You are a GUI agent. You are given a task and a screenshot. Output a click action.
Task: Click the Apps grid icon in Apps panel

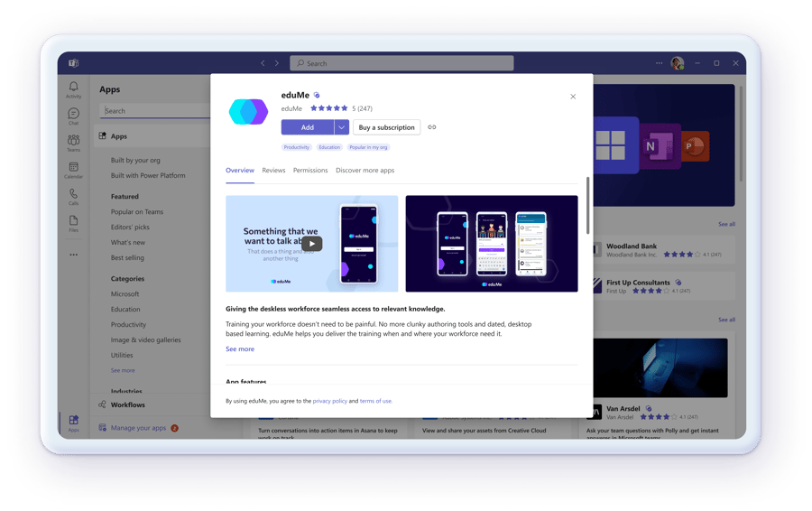point(103,135)
